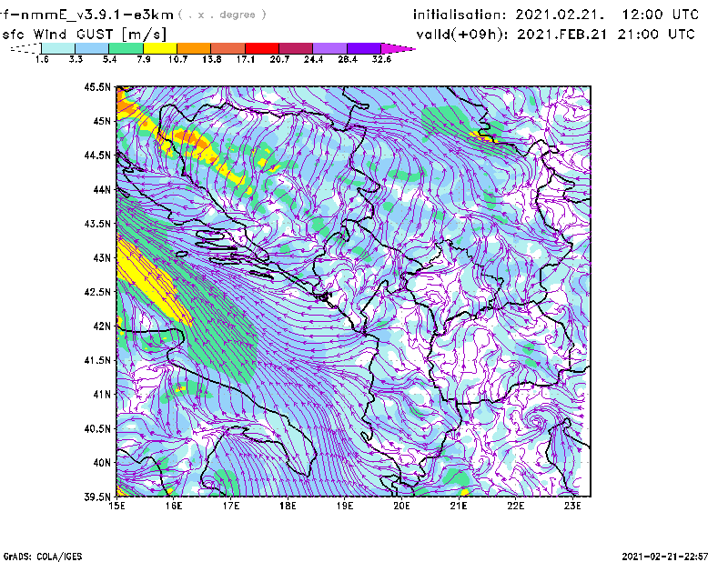
Task: Click the legend value 13.8
Action: [x=212, y=59]
